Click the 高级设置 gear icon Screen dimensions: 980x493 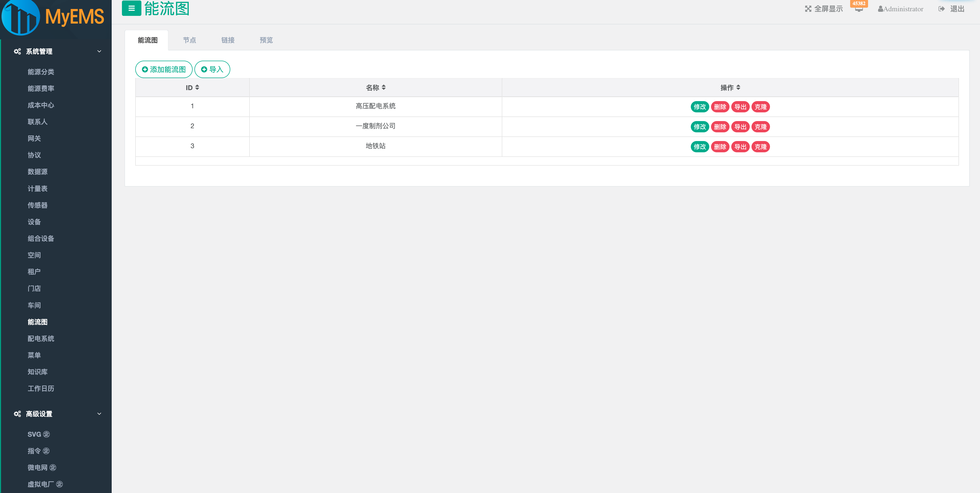point(17,414)
